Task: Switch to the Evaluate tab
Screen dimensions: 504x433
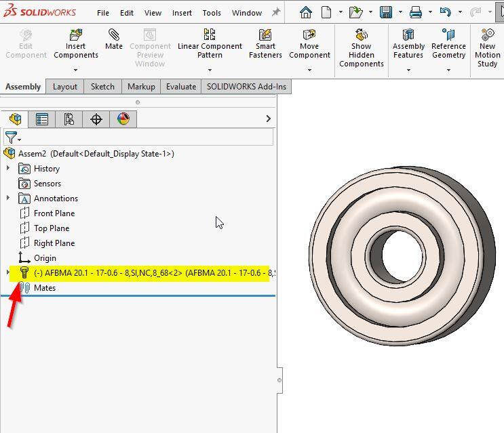Action: pyautogui.click(x=181, y=86)
